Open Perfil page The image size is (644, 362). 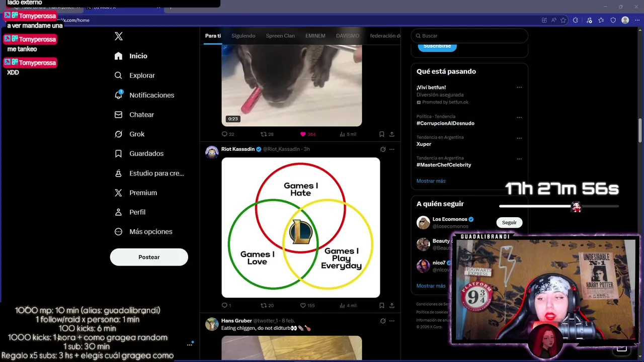(130, 212)
